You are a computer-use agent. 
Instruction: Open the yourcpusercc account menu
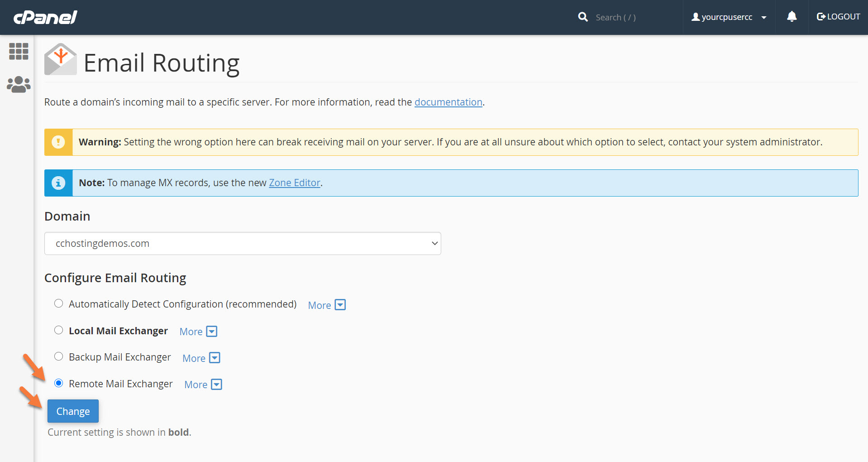pyautogui.click(x=729, y=17)
